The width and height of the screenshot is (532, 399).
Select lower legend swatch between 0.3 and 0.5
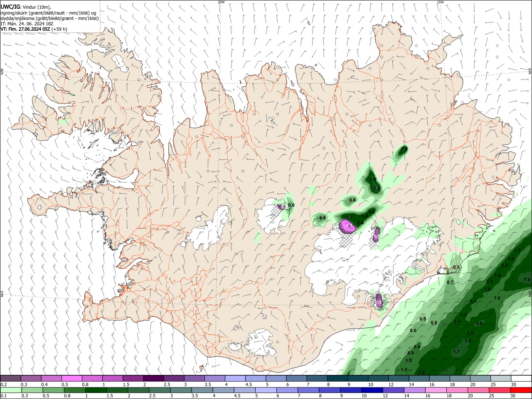32,390
